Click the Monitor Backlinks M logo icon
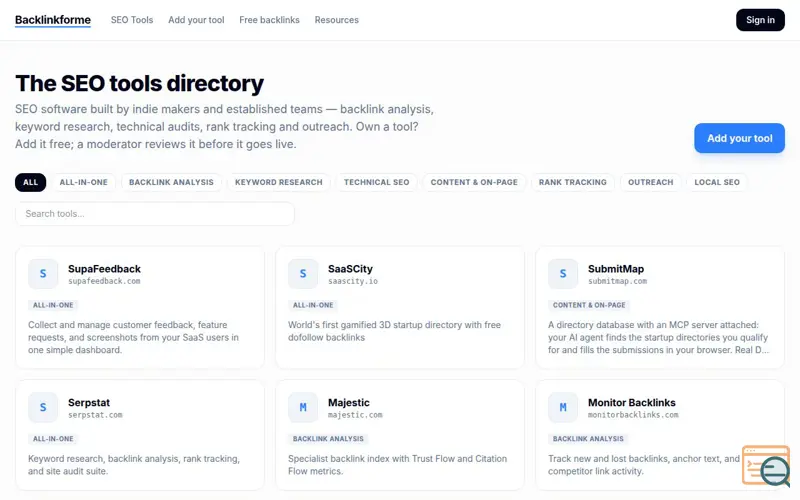This screenshot has height=500, width=800. coord(563,408)
